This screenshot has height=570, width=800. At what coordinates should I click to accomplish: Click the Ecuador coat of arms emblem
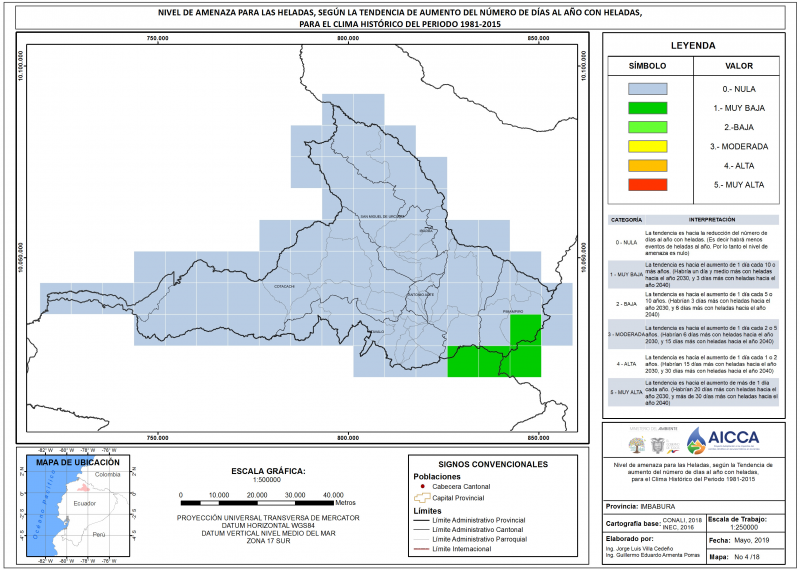point(657,446)
